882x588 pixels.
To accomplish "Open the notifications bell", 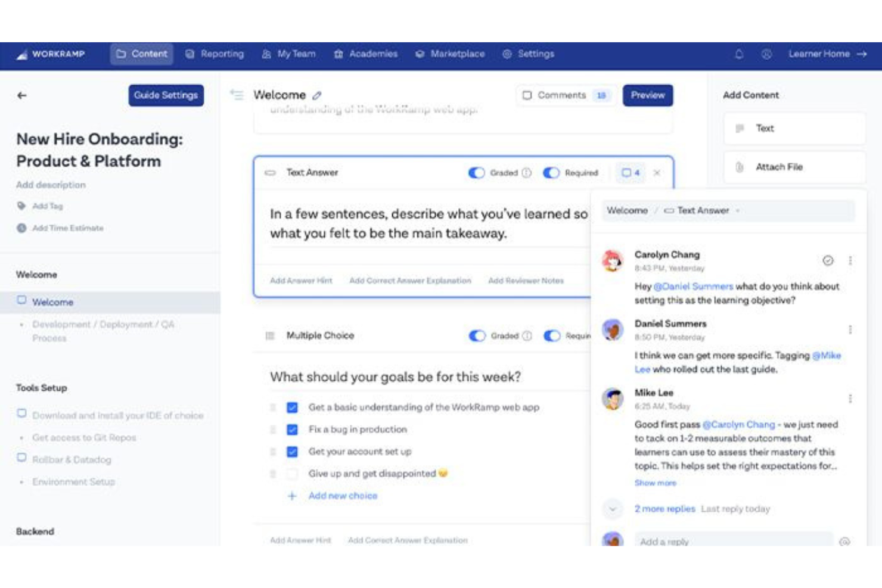I will pyautogui.click(x=739, y=54).
